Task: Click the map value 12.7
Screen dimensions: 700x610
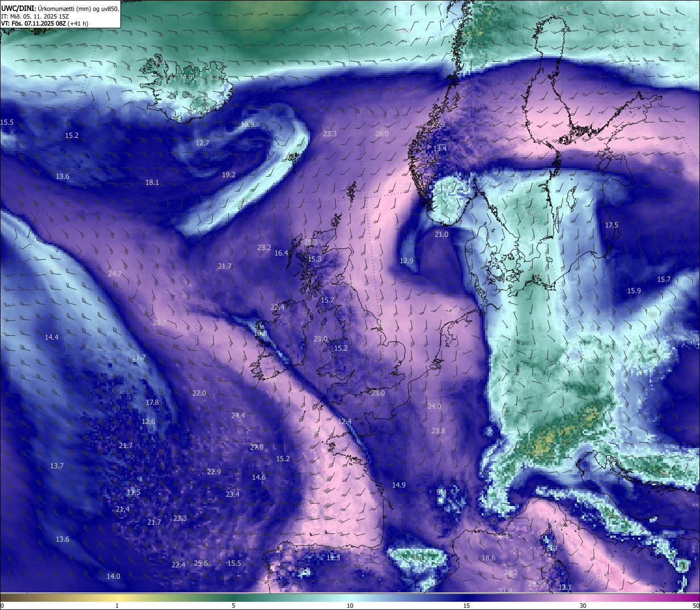Action: 202,143
